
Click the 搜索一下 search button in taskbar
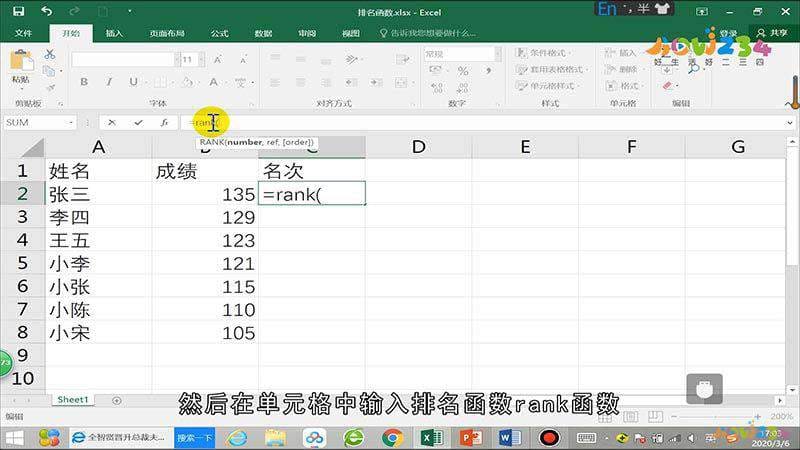(194, 438)
